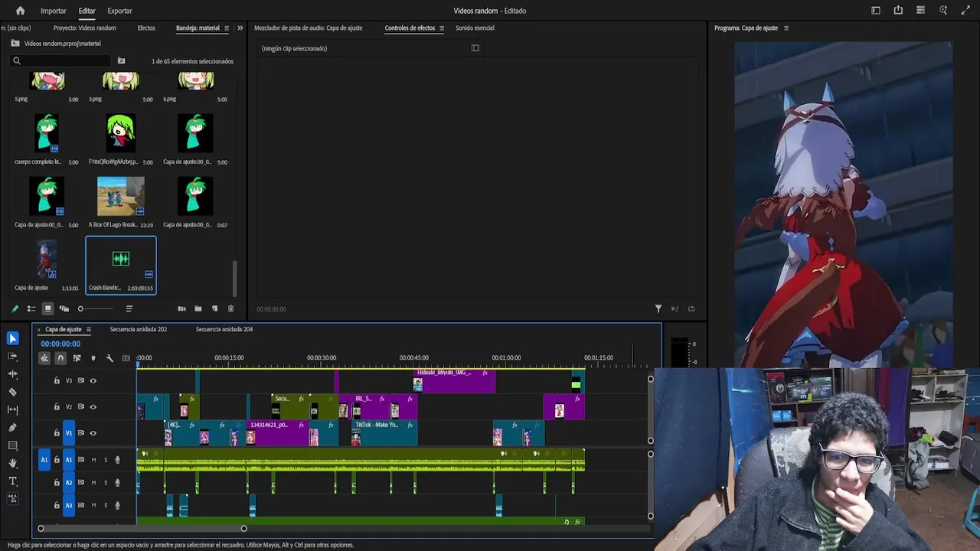This screenshot has height=551, width=980.
Task: Toggle V1 track output eye
Action: [x=93, y=433]
